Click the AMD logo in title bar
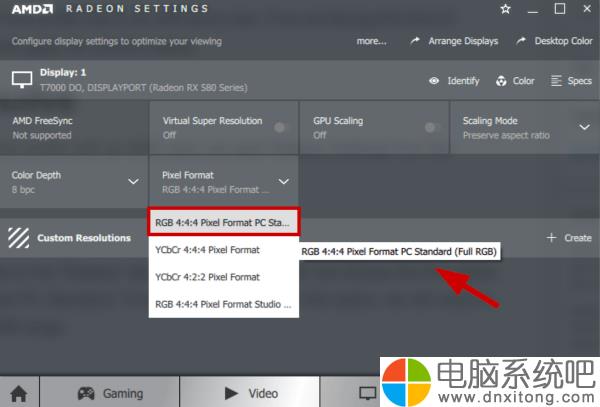The image size is (600, 407). [32, 9]
